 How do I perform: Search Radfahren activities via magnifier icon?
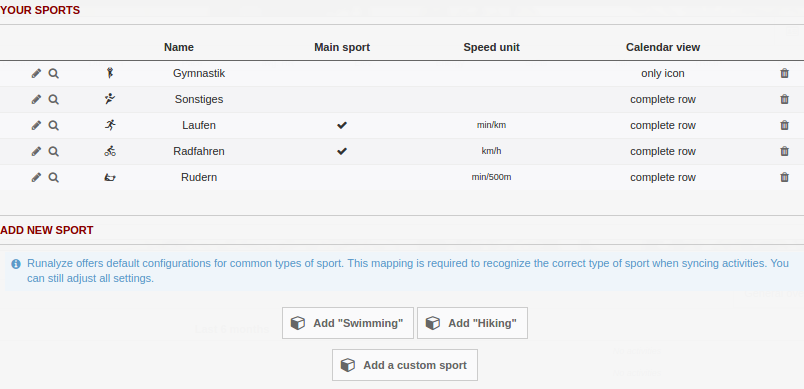(x=53, y=151)
